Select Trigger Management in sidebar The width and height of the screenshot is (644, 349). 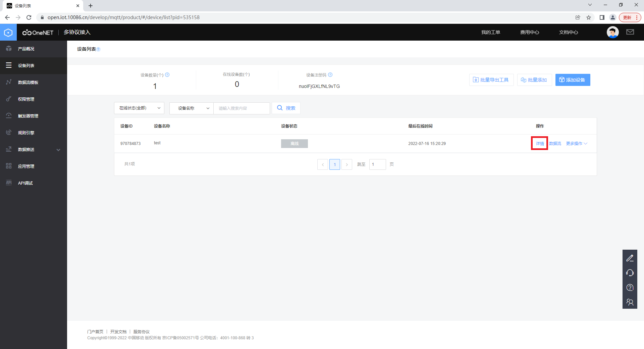pyautogui.click(x=28, y=116)
